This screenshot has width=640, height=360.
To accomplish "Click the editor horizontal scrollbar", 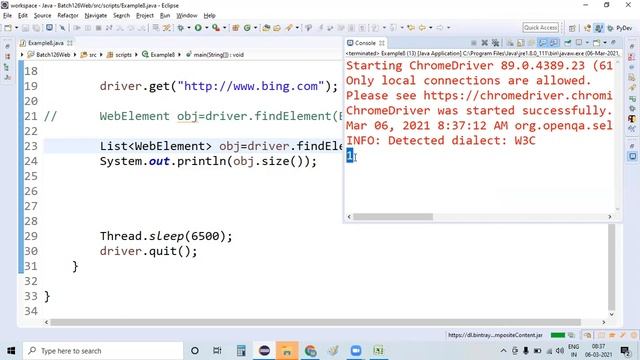I will [315, 322].
